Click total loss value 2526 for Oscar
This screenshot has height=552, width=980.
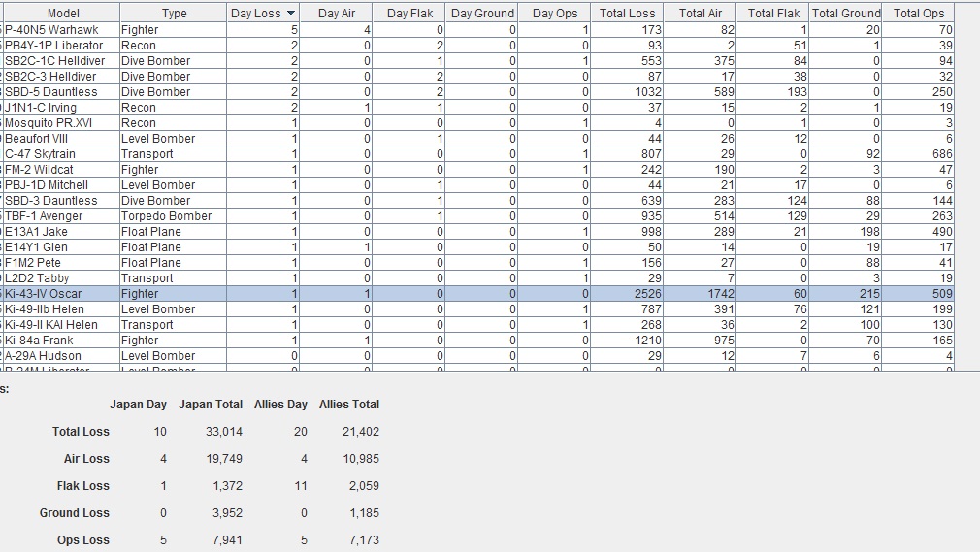tap(628, 294)
